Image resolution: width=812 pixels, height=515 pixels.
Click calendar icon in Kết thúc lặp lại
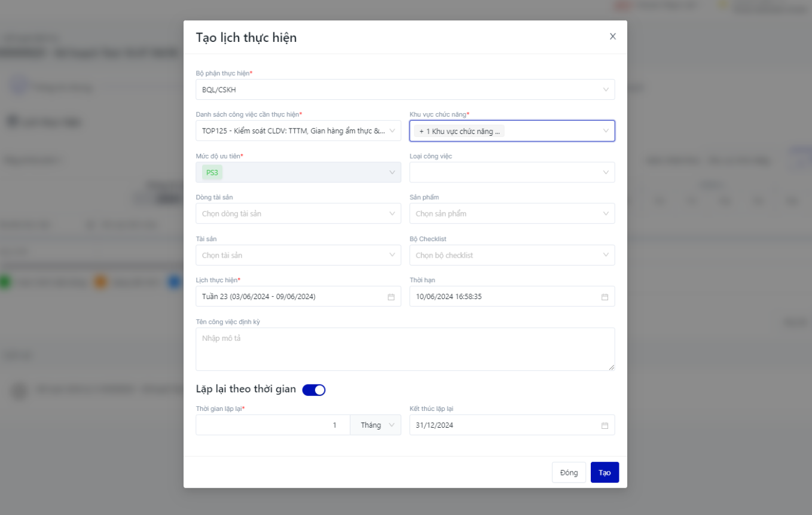pos(605,425)
